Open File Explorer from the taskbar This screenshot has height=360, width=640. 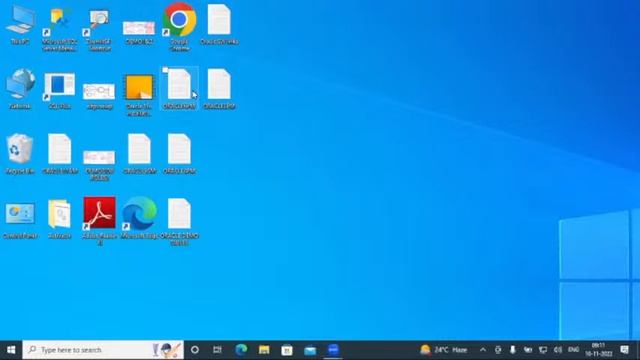[264, 350]
